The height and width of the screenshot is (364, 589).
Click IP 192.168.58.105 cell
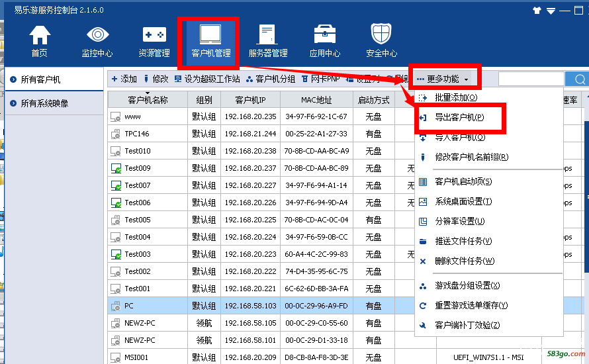pos(250,323)
